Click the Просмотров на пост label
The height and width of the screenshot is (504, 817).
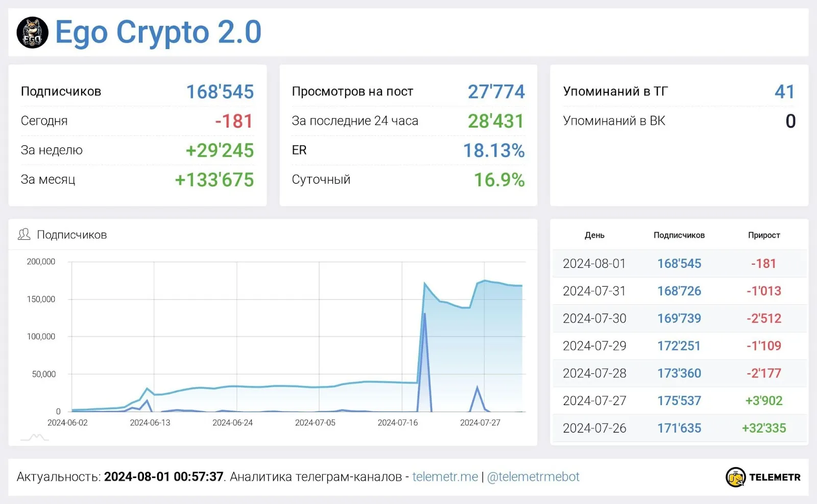(x=352, y=91)
